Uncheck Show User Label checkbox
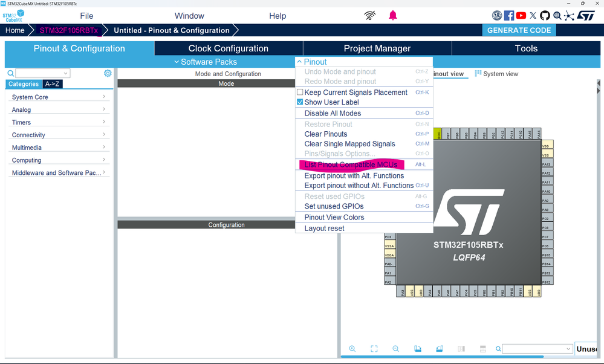The width and height of the screenshot is (604, 364). pyautogui.click(x=300, y=102)
